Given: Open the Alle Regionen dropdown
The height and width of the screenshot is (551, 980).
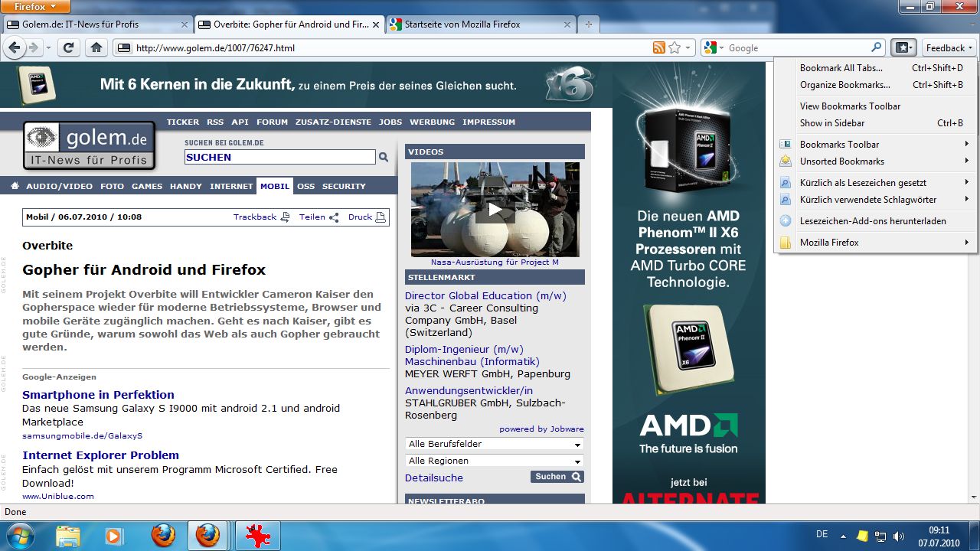Looking at the screenshot, I should 494,461.
